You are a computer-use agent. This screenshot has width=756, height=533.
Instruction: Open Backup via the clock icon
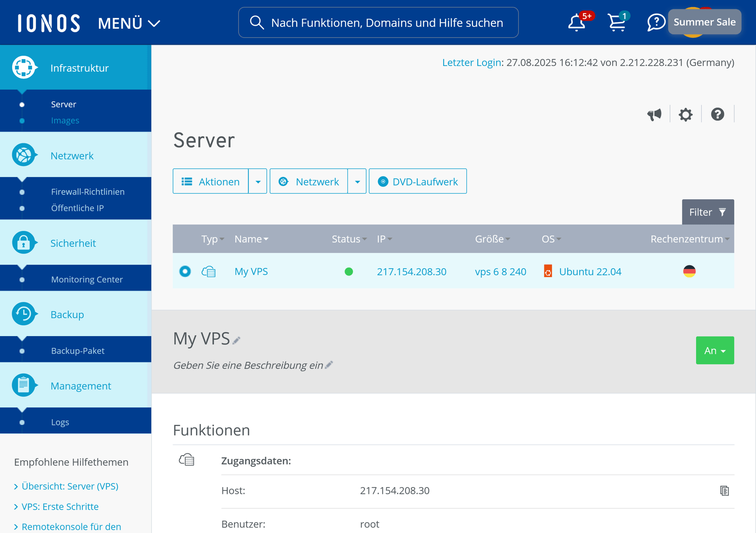click(x=24, y=313)
